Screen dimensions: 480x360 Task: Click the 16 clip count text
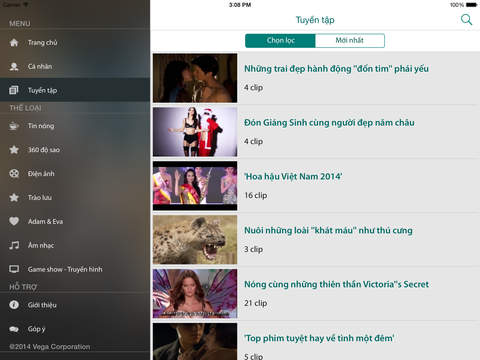pos(256,195)
